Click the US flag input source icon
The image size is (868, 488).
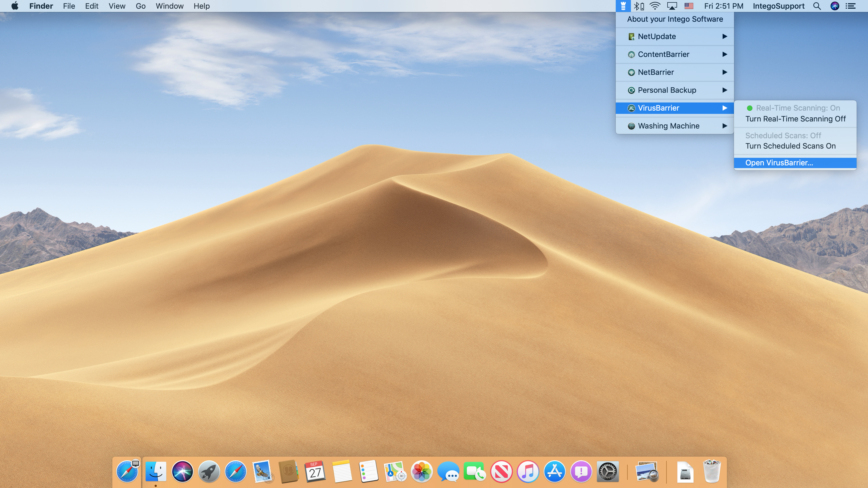pos(689,6)
